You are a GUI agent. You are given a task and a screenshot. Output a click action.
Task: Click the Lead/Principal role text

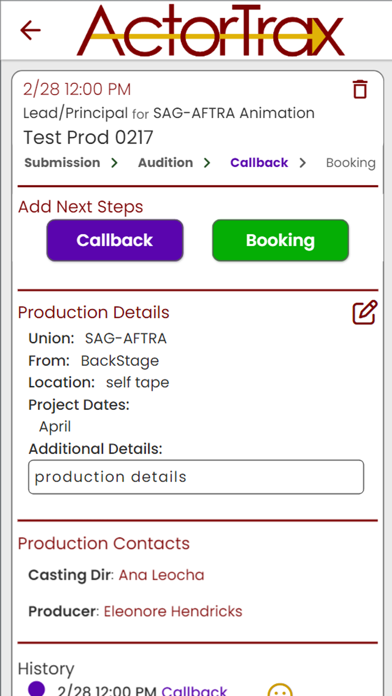point(75,113)
